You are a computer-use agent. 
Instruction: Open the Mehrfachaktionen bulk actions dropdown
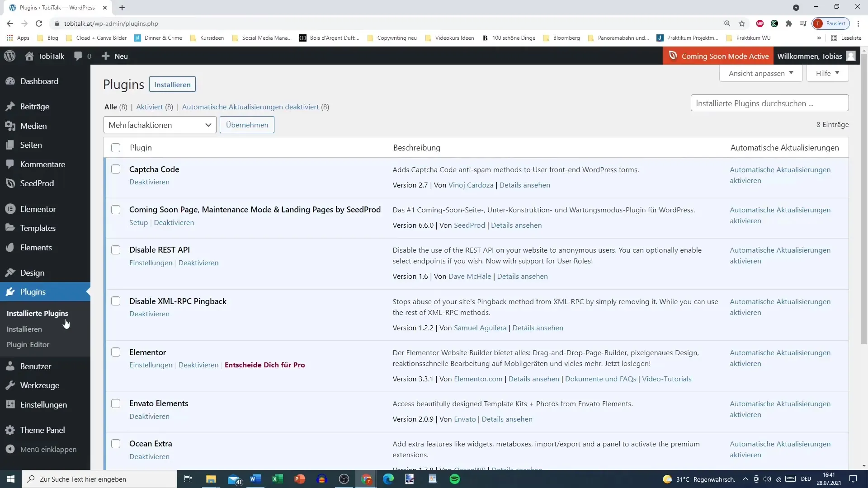(x=159, y=125)
